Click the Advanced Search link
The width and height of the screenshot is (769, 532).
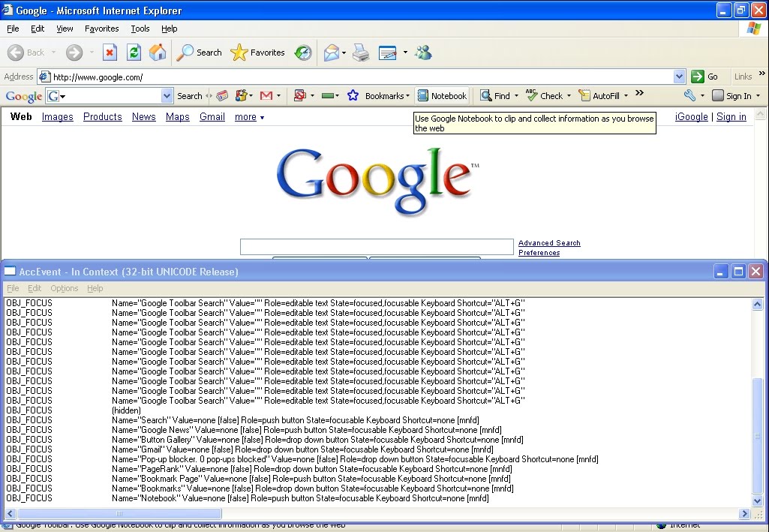[549, 242]
